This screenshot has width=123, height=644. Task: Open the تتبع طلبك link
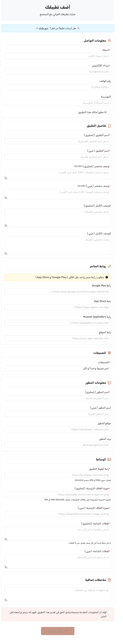[43, 28]
